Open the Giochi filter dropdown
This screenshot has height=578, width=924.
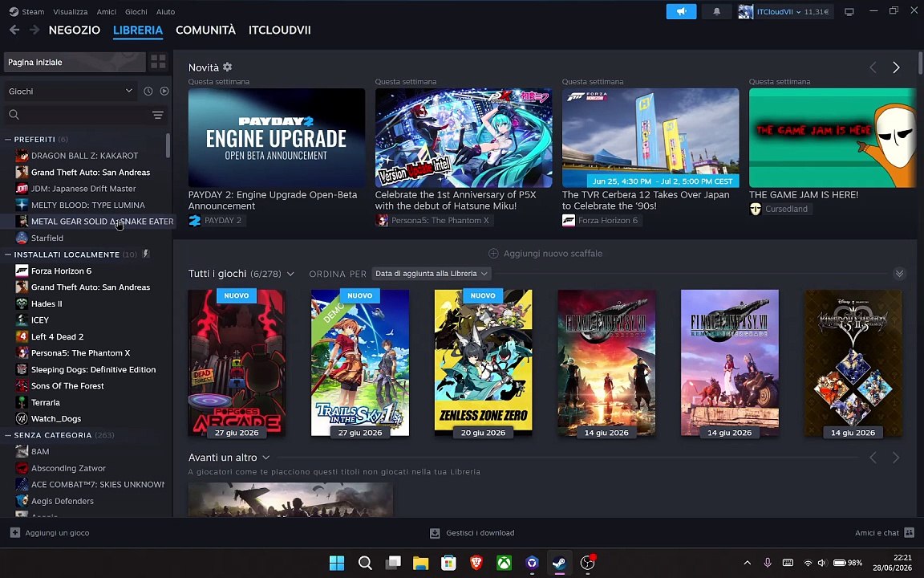point(71,91)
